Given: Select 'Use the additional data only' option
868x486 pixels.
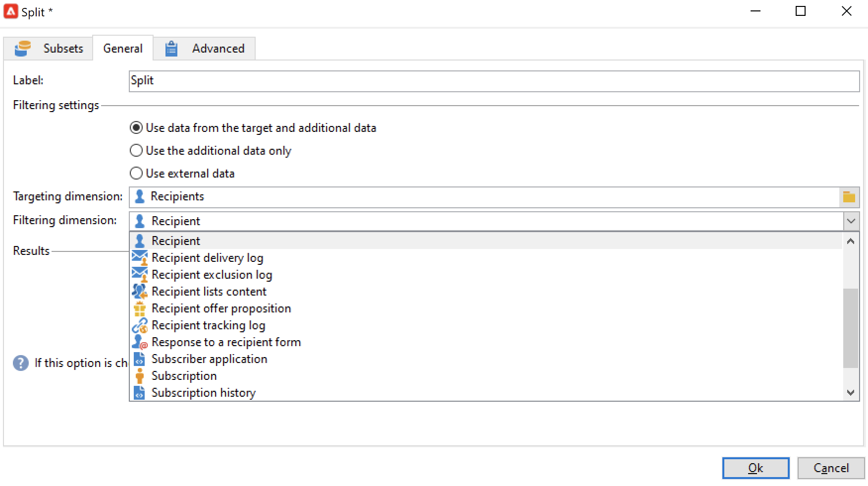Looking at the screenshot, I should [136, 151].
